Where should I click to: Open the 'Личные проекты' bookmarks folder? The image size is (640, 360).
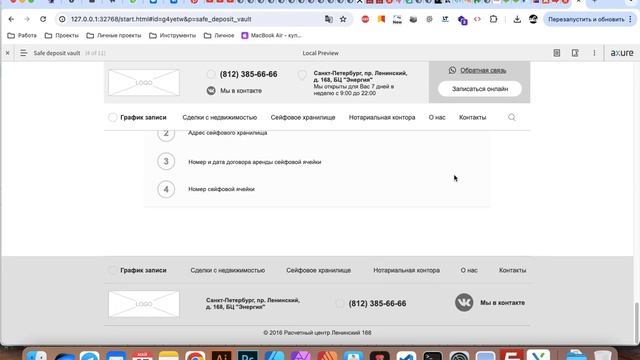(x=114, y=36)
